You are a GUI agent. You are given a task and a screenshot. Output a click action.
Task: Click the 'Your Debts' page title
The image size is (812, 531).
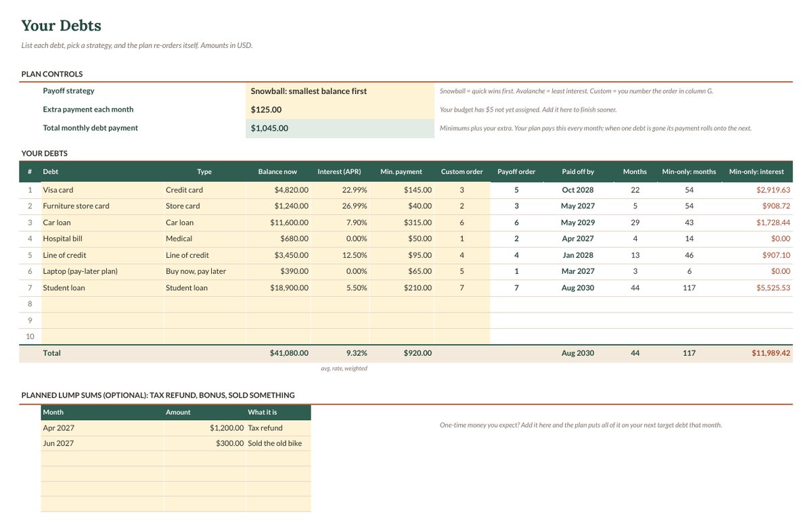[x=61, y=26]
